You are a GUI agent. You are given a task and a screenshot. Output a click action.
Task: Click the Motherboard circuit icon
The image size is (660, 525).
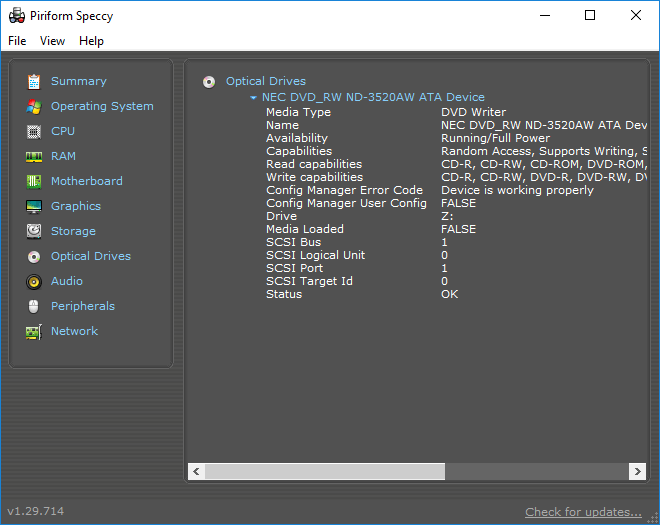click(34, 181)
